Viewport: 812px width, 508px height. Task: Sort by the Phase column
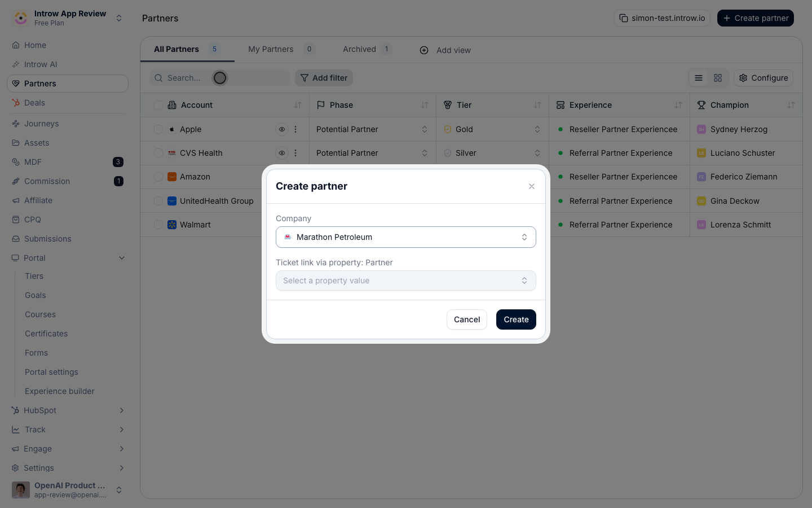(x=425, y=105)
